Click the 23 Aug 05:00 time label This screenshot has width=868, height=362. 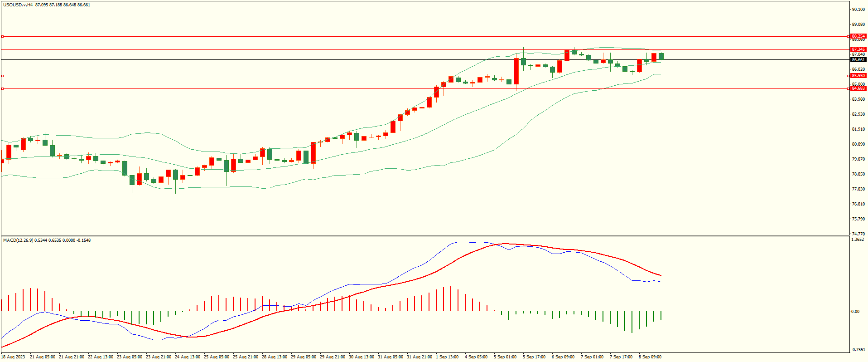tap(130, 357)
